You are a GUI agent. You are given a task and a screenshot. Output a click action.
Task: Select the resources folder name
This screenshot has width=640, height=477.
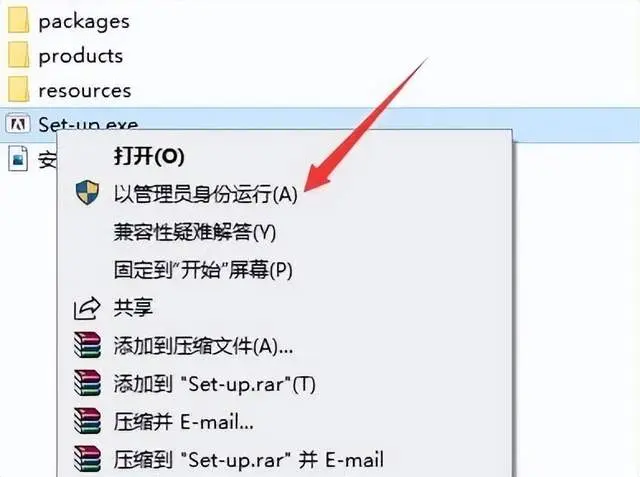[x=85, y=91]
